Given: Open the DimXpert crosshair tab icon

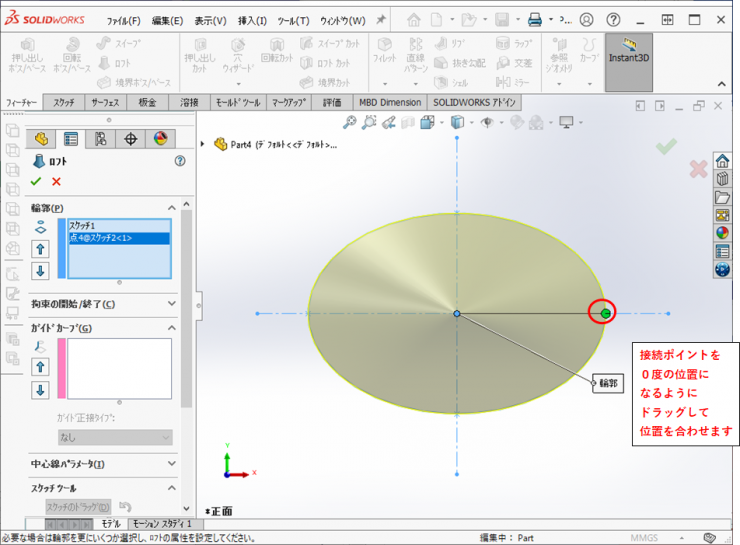Looking at the screenshot, I should (131, 139).
